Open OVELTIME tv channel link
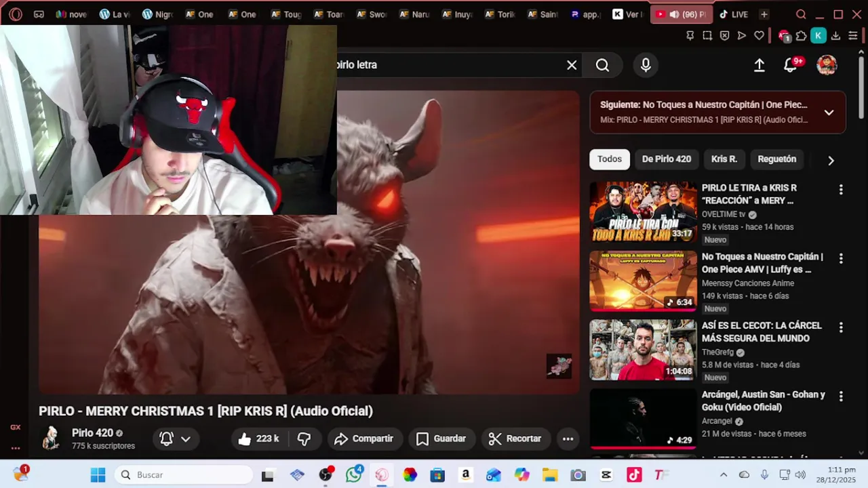This screenshot has height=488, width=868. click(723, 214)
